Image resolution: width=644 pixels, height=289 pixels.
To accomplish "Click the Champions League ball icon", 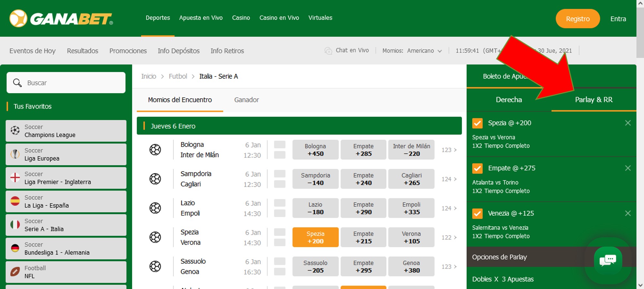I will pos(15,131).
